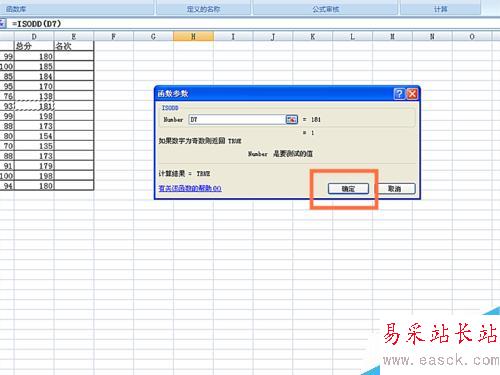Click the 计算 ribbon group label
Image resolution: width=500 pixels, height=375 pixels.
pyautogui.click(x=440, y=9)
